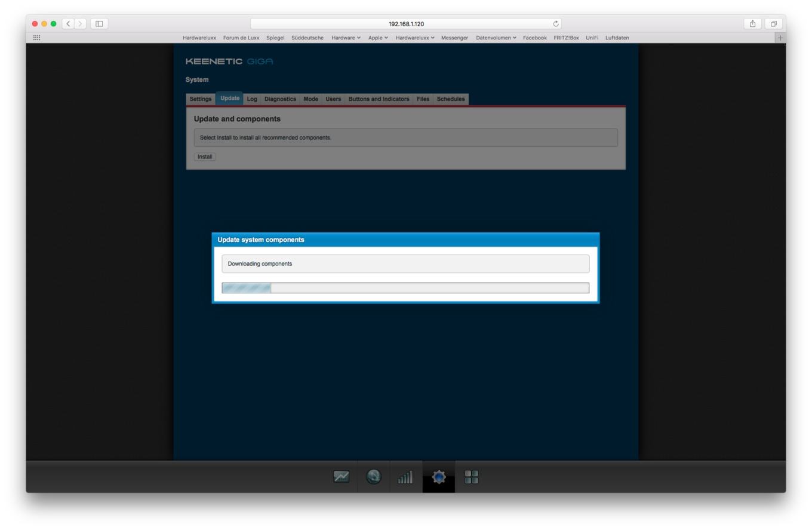Image resolution: width=812 pixels, height=530 pixels.
Task: Expand the Apple bookmarks folder
Action: coord(378,38)
